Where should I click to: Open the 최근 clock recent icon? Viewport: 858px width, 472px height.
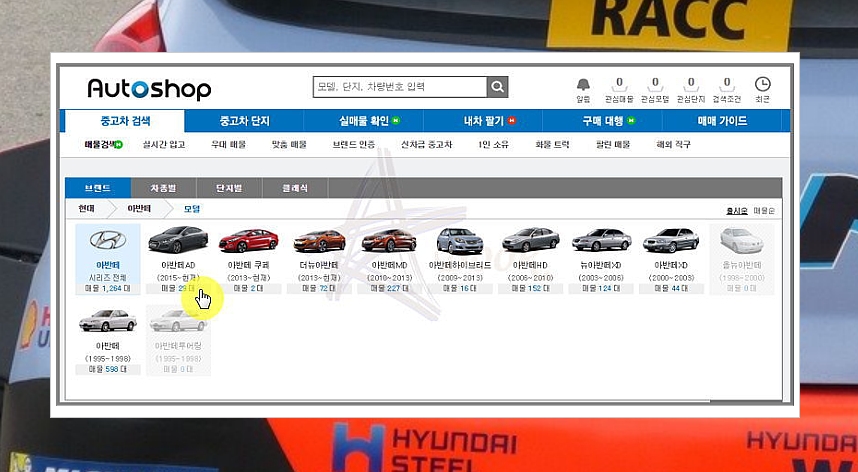coord(762,90)
